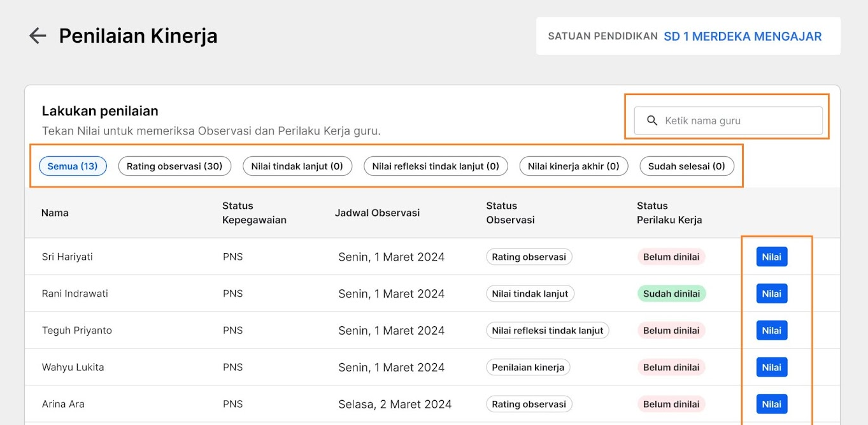Choose Nilai refleksi tindak lanjut (0) filter

436,166
